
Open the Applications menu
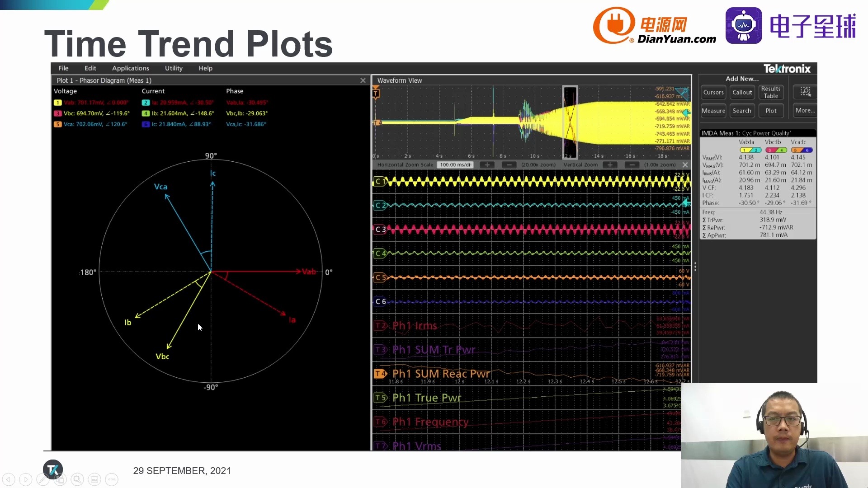click(x=130, y=68)
